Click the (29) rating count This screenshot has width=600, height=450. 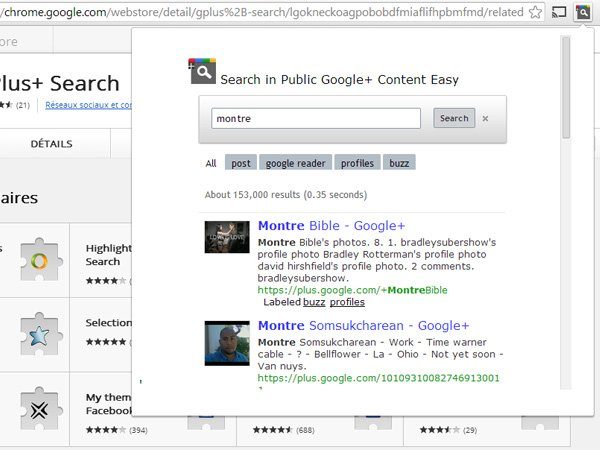470,430
